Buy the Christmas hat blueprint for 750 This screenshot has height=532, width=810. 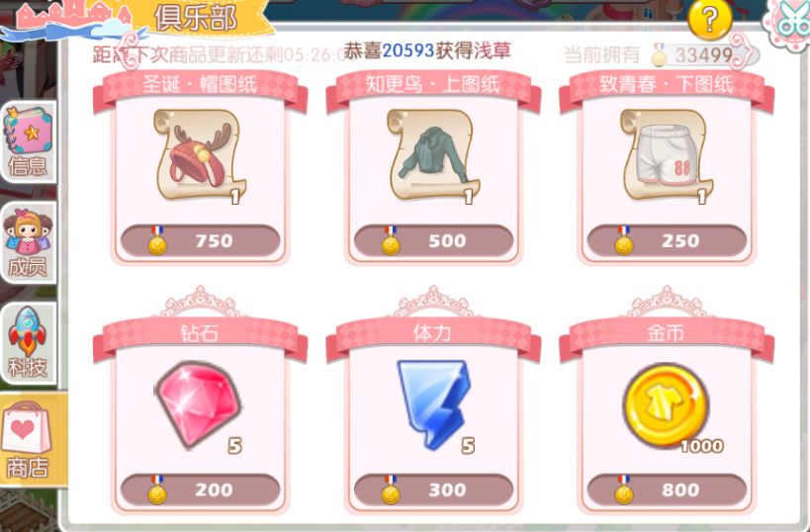(x=201, y=240)
